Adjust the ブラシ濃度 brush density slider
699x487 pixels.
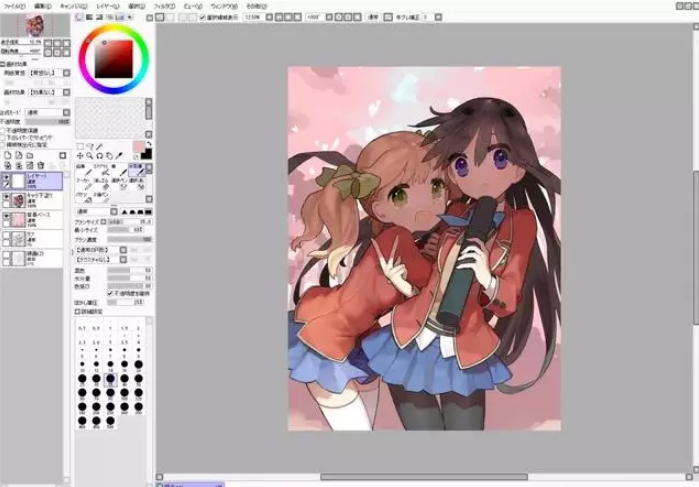130,239
